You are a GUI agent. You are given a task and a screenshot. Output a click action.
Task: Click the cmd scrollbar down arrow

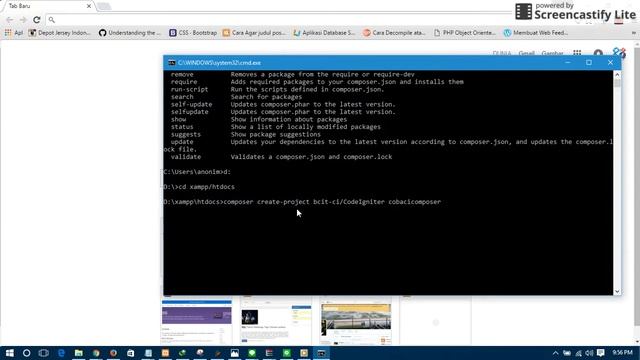[x=617, y=291]
